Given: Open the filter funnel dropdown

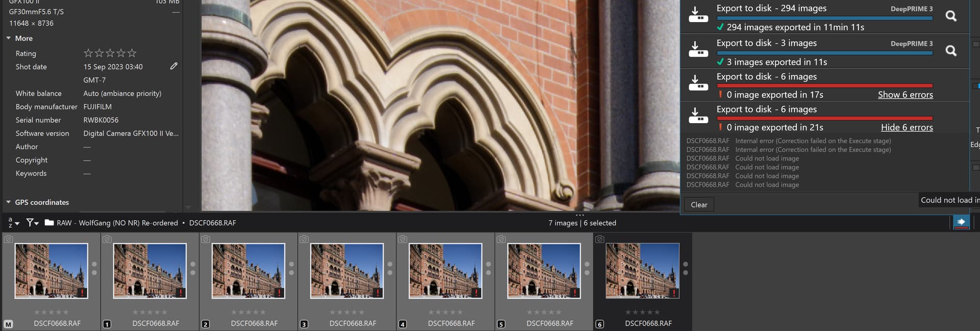Looking at the screenshot, I should coord(32,223).
